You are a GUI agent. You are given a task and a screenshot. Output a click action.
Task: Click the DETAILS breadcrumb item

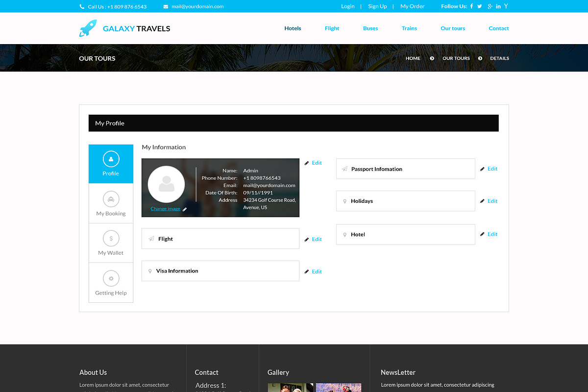(500, 58)
